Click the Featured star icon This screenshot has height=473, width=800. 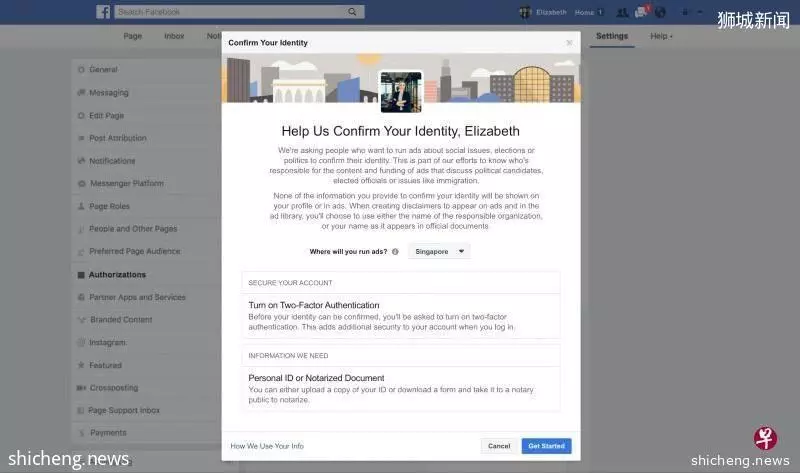pos(81,365)
